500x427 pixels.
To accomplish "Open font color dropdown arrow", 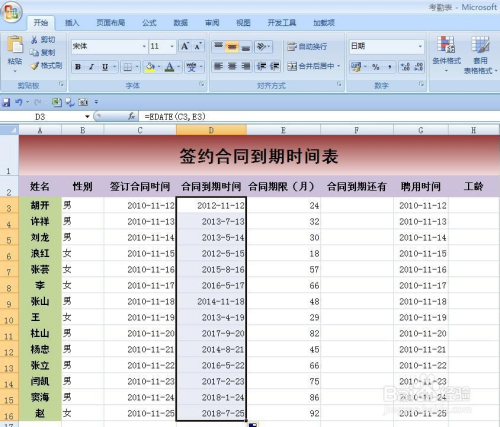I will [x=179, y=67].
